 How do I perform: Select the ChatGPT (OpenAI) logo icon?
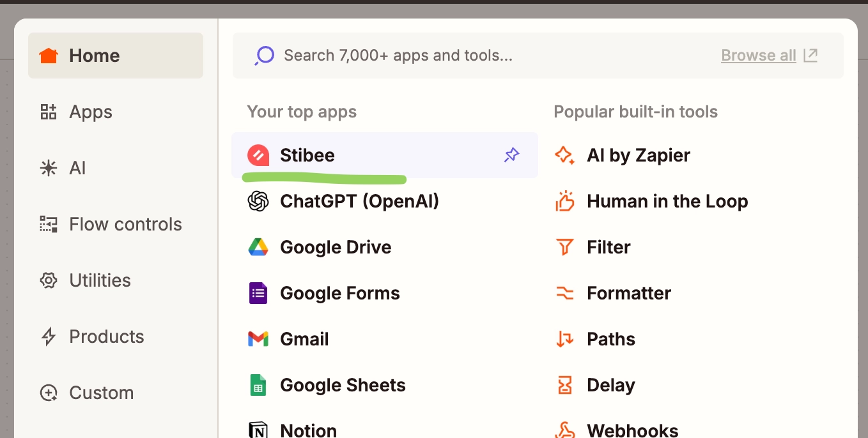pyautogui.click(x=258, y=201)
